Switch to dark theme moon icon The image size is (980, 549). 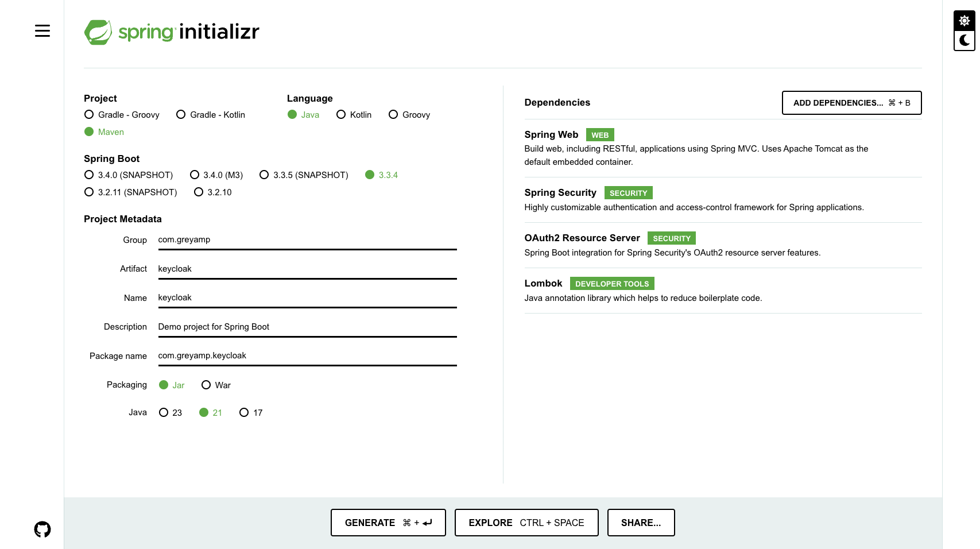(x=964, y=41)
